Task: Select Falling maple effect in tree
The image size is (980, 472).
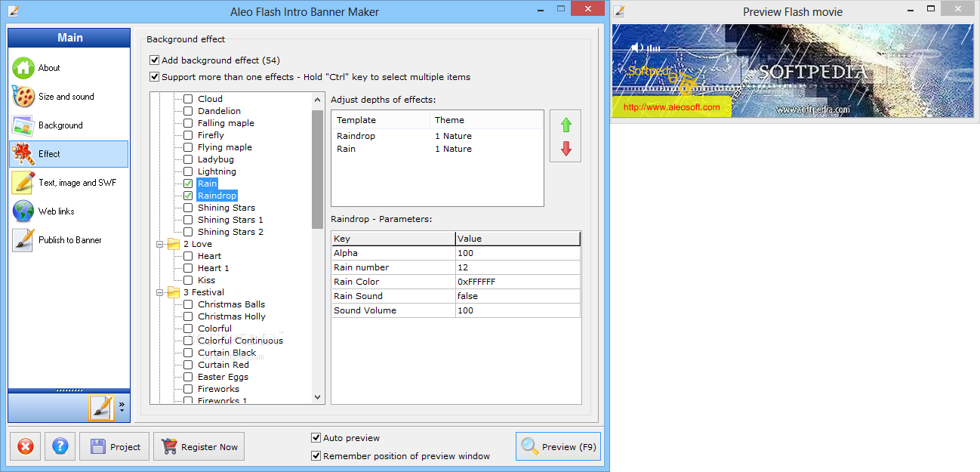Action: point(226,123)
